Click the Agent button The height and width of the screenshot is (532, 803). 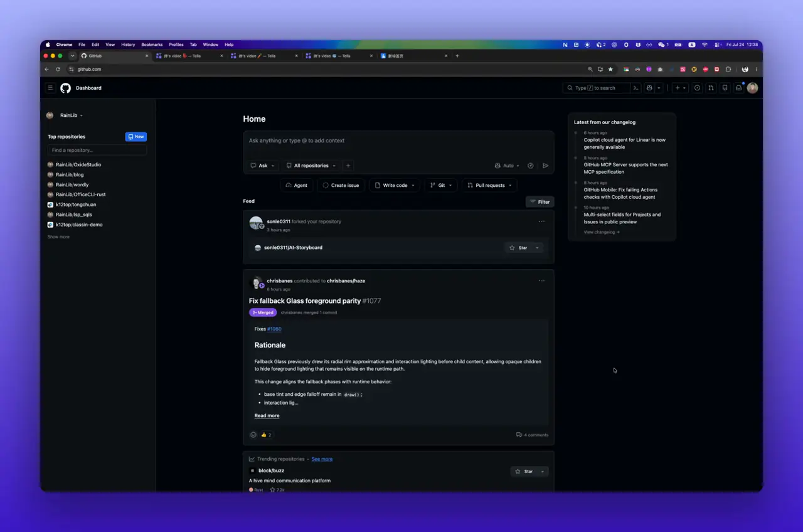(296, 185)
